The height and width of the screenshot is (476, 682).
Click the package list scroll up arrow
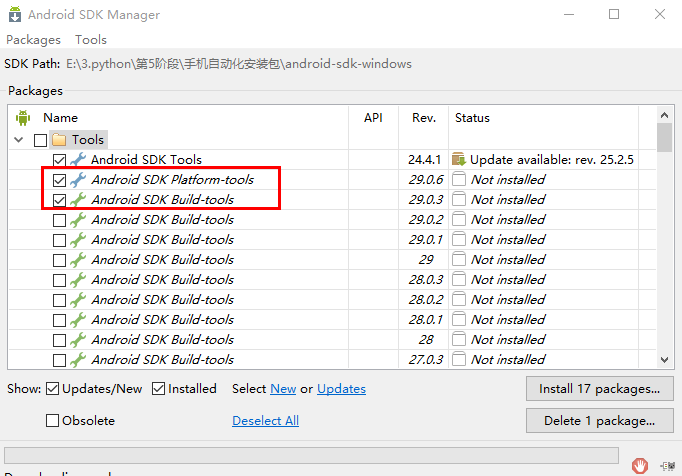[x=664, y=115]
